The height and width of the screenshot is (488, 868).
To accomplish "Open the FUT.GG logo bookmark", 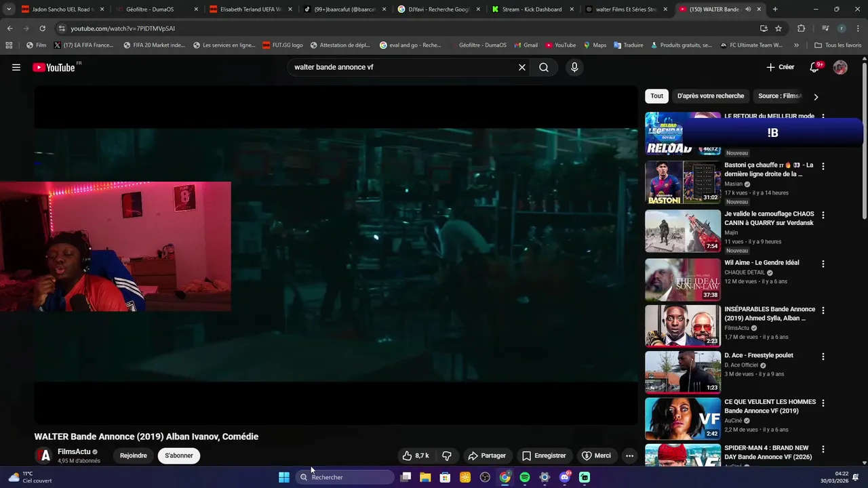I will [282, 45].
